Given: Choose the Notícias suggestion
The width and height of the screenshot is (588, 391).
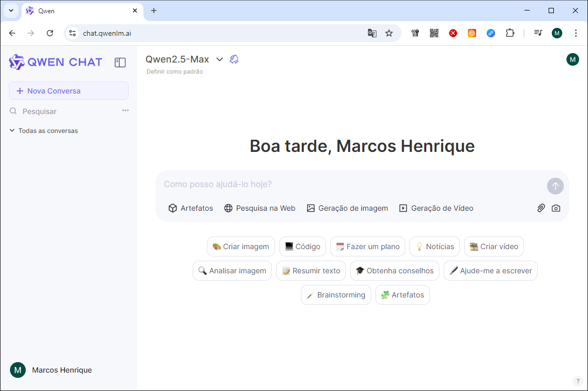Looking at the screenshot, I should (435, 246).
